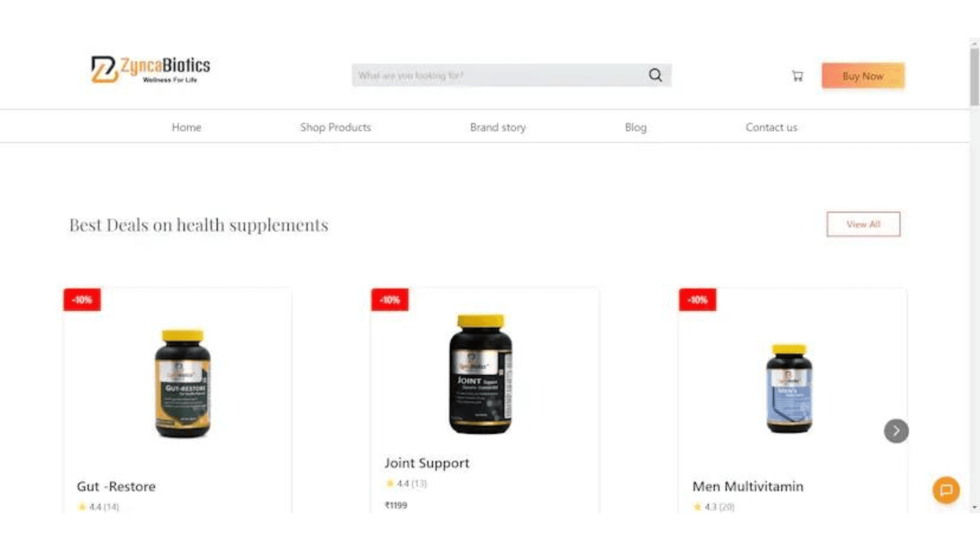Viewport: 980px width, 551px height.
Task: Click the -10% badge on Gut-Restore
Action: pos(82,300)
